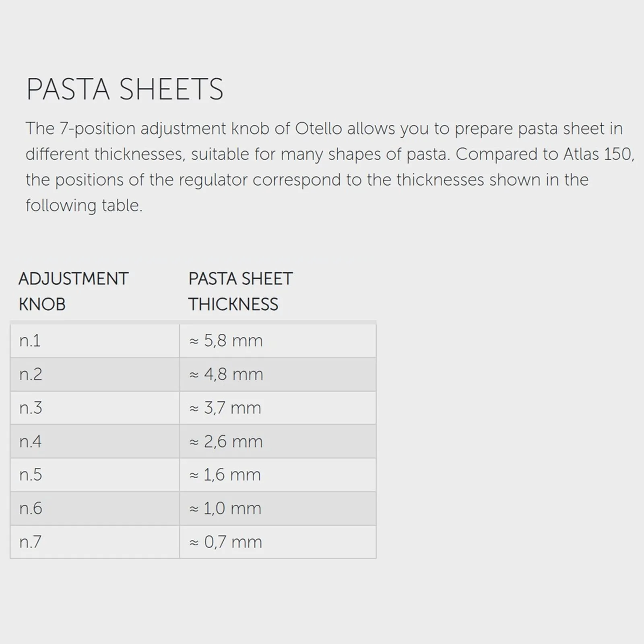Select the ≈ 2,6 mm thickness cell
The image size is (644, 644).
(278, 442)
